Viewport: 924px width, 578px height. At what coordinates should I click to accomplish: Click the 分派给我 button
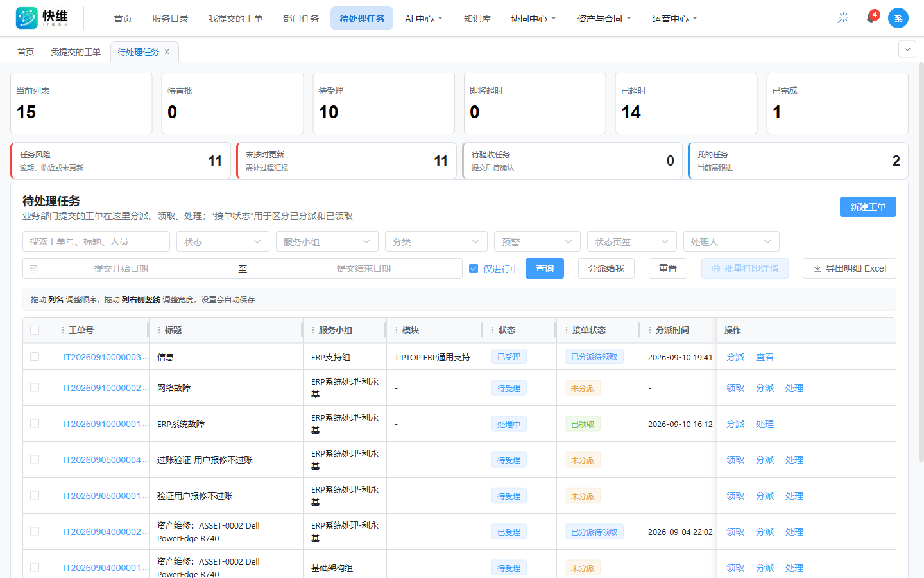click(606, 268)
